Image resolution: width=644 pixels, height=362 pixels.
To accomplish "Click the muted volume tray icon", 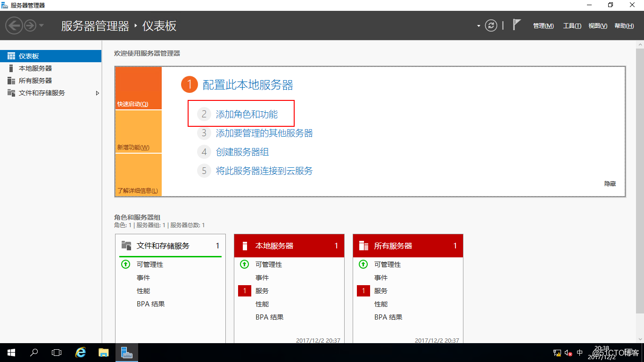I will pyautogui.click(x=569, y=353).
